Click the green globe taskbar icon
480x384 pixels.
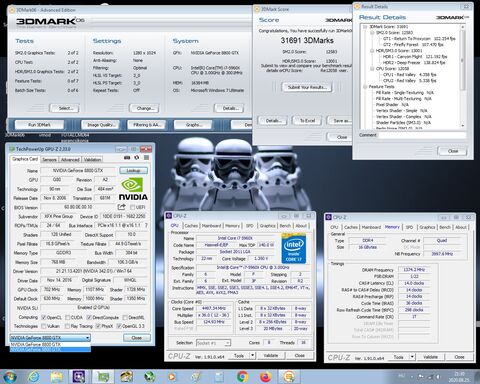pos(149,377)
